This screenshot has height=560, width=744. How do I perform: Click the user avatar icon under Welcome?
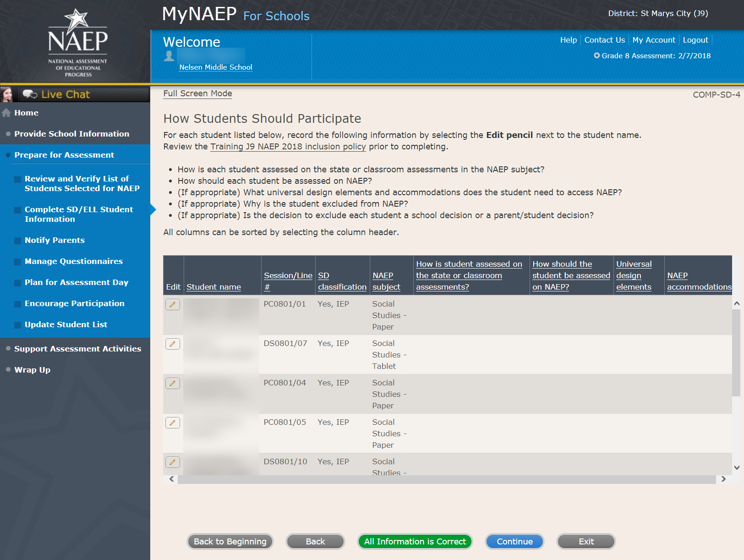point(169,56)
